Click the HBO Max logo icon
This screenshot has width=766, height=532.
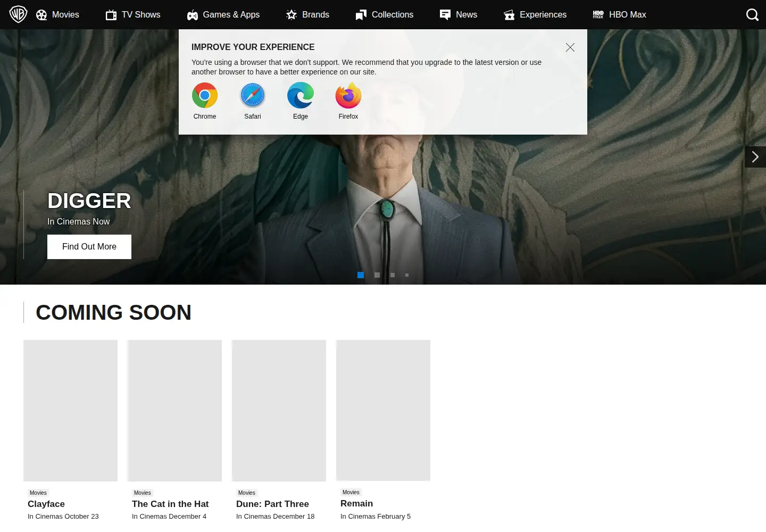[598, 15]
